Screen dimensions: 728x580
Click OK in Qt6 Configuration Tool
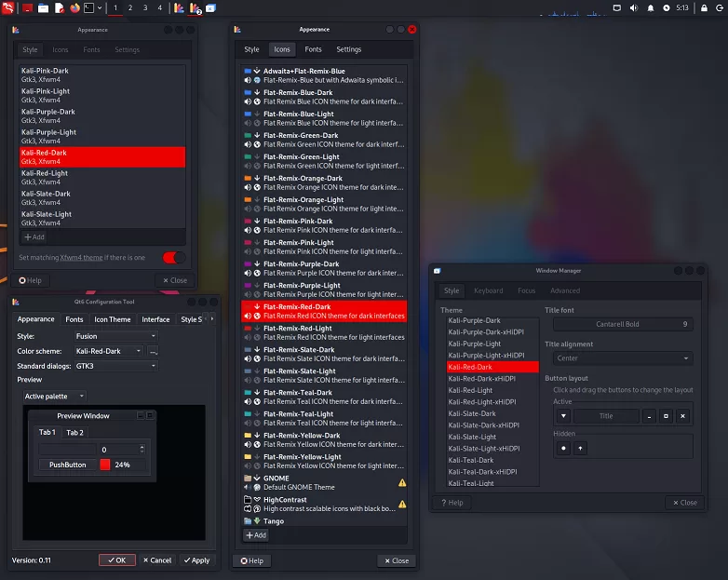pyautogui.click(x=117, y=560)
